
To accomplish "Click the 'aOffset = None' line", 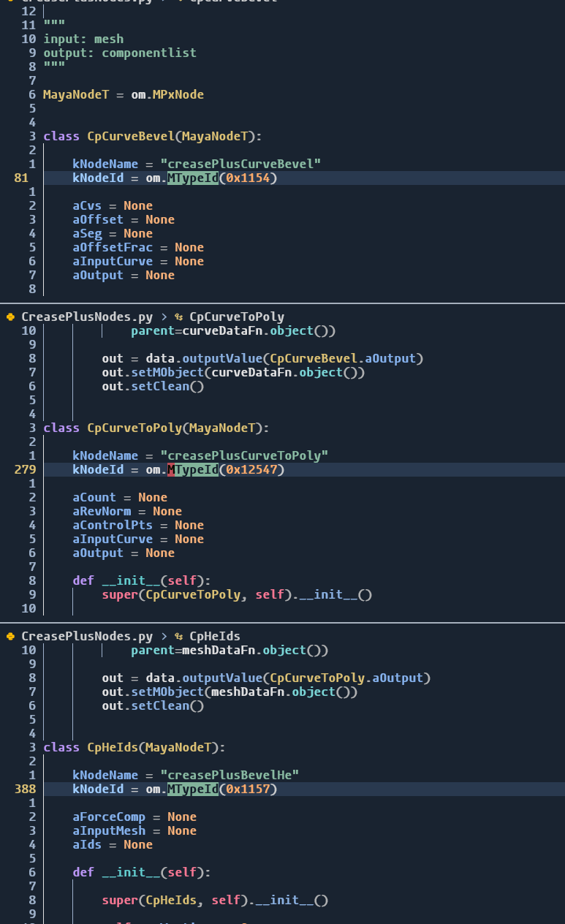I will tap(124, 219).
